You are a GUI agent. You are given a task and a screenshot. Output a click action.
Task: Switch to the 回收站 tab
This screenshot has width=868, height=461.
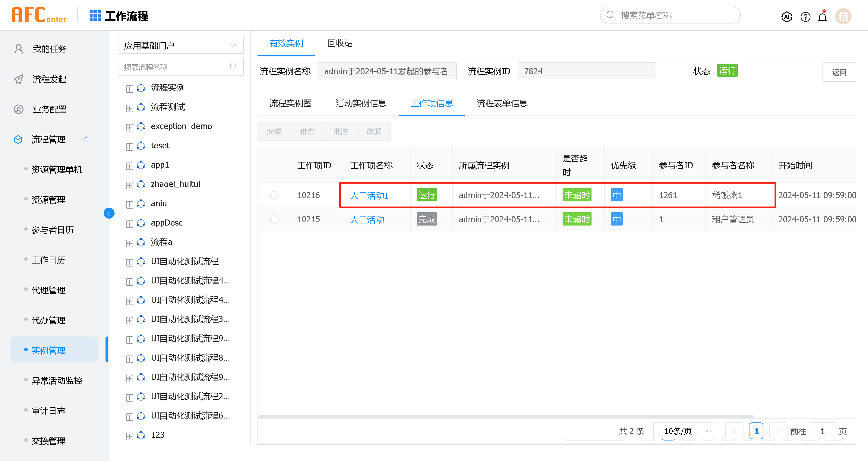click(340, 43)
